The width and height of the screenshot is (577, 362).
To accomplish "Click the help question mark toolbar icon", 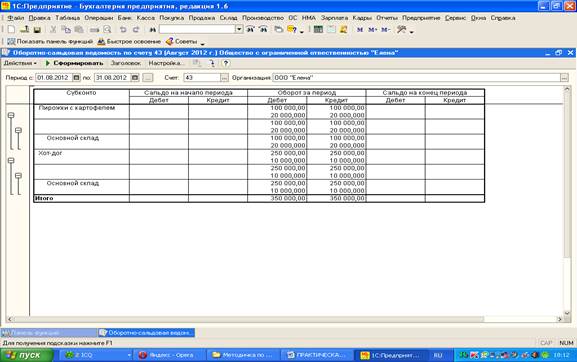I will (292, 29).
